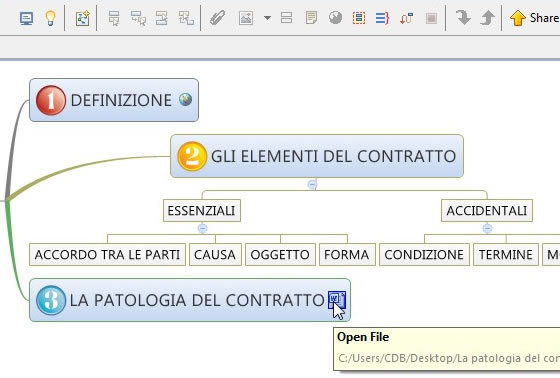Screen dimensions: 560x378
Task: Open the Word file attachment on topic 3
Action: pyautogui.click(x=336, y=299)
